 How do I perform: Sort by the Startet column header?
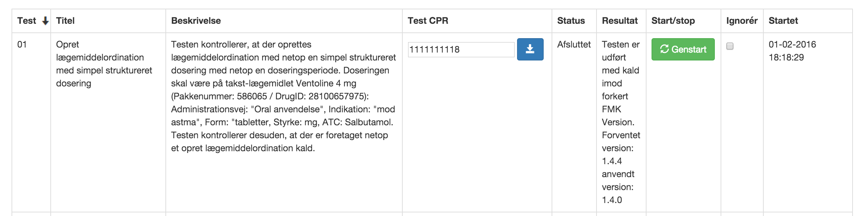[783, 21]
